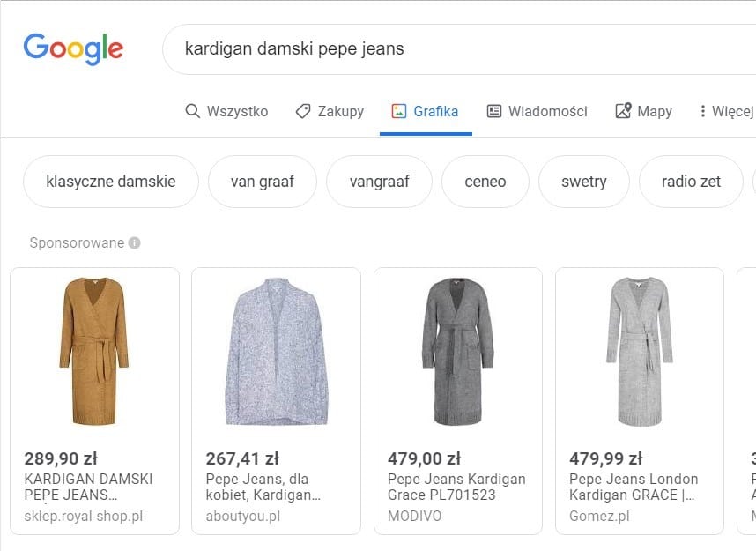
Task: Go to the Mapy tab
Action: tap(643, 111)
